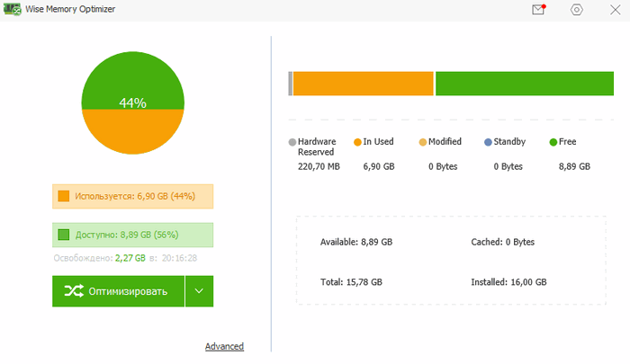Click the orange In Used legend dot

[357, 142]
